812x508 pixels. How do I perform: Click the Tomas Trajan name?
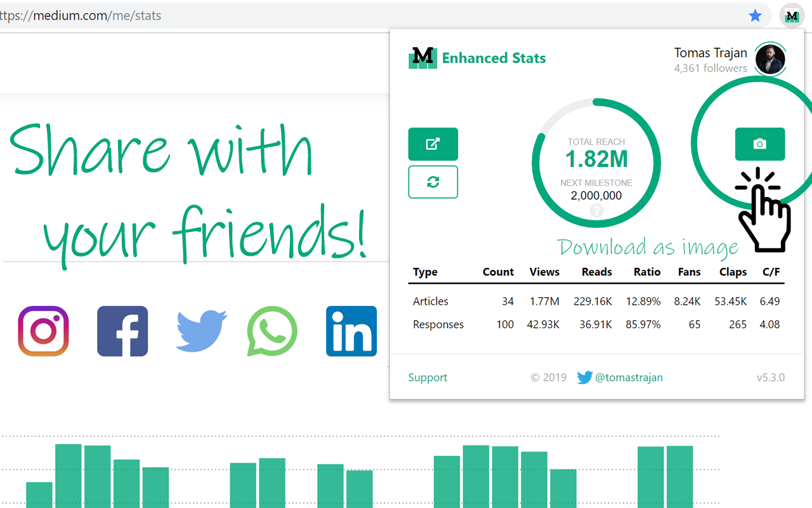(710, 53)
